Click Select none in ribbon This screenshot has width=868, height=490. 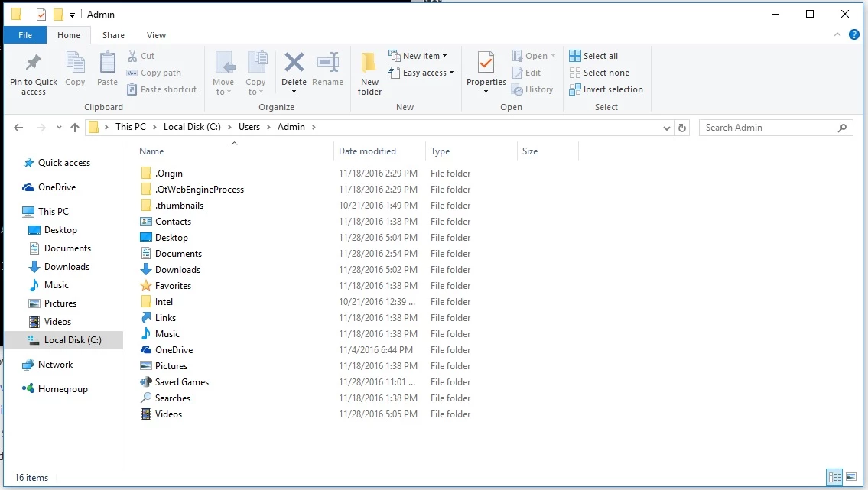click(599, 73)
